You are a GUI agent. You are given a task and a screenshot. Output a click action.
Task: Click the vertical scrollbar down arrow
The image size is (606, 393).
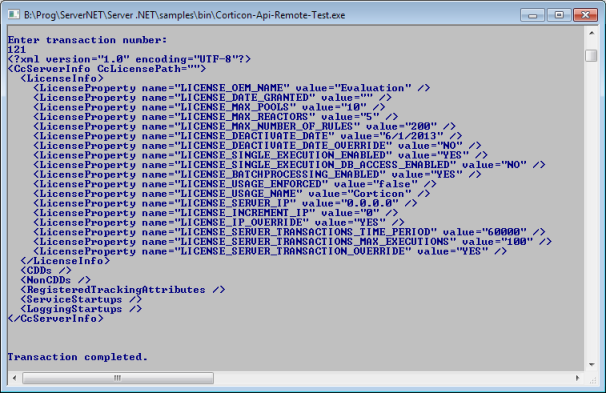[x=591, y=364]
